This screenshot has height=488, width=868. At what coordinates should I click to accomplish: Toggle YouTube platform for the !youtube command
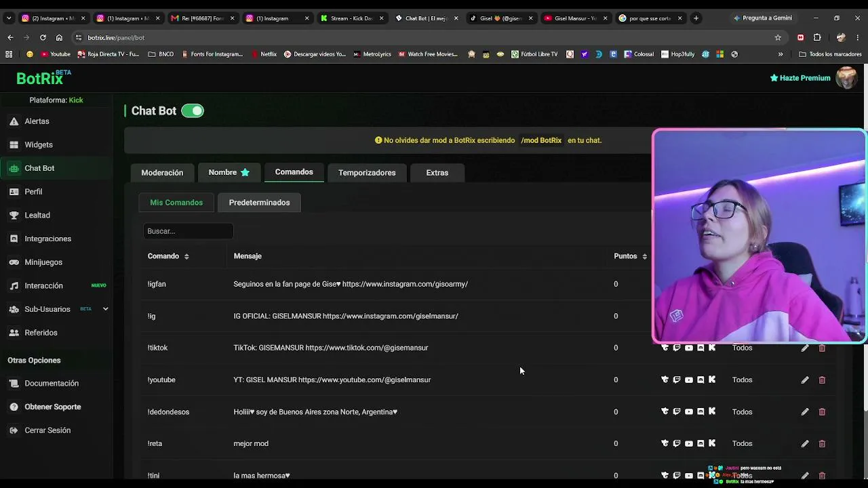(689, 380)
